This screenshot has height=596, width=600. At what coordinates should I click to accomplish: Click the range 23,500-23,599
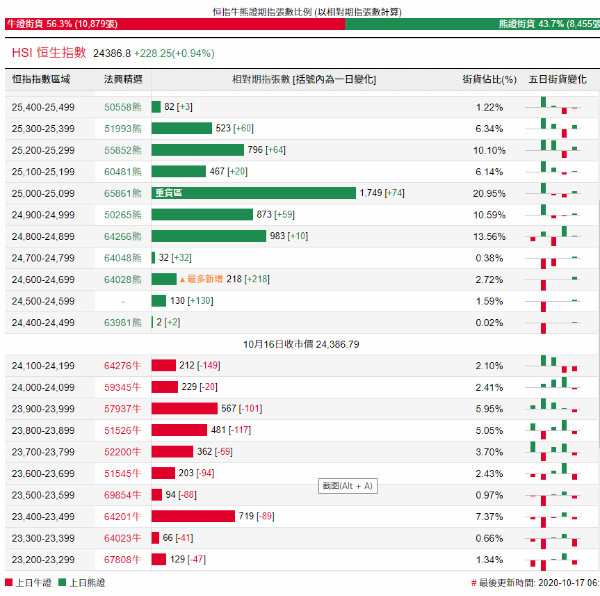(43, 495)
